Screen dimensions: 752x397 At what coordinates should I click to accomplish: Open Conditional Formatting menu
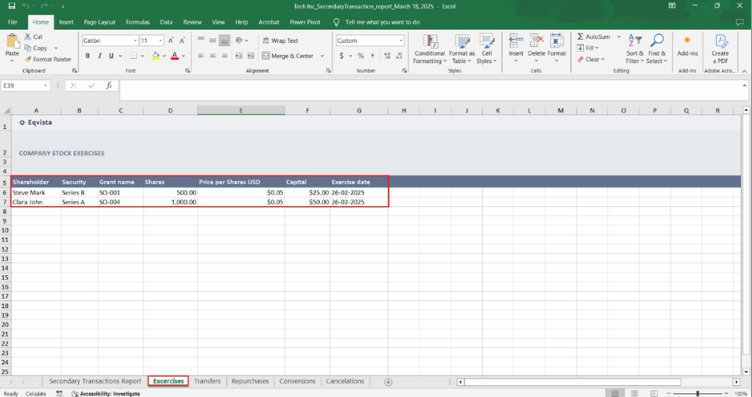point(430,49)
